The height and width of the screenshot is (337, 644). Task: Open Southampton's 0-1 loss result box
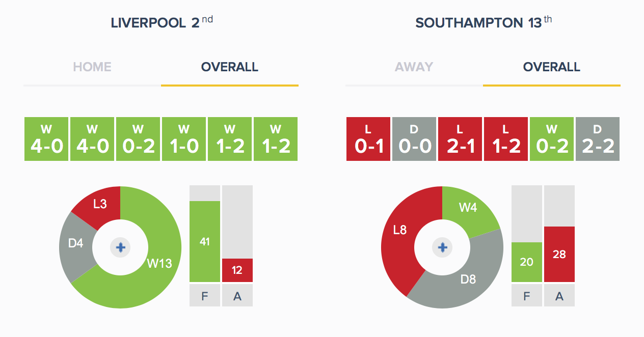tap(368, 139)
